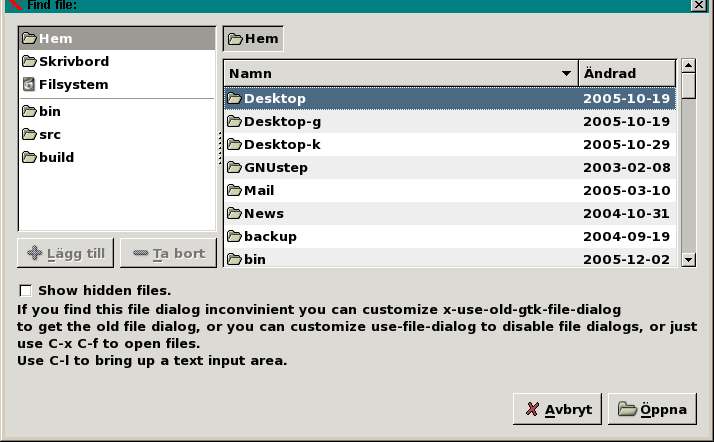Click scrollbar up arrow of file list
This screenshot has height=442, width=714.
[x=688, y=66]
